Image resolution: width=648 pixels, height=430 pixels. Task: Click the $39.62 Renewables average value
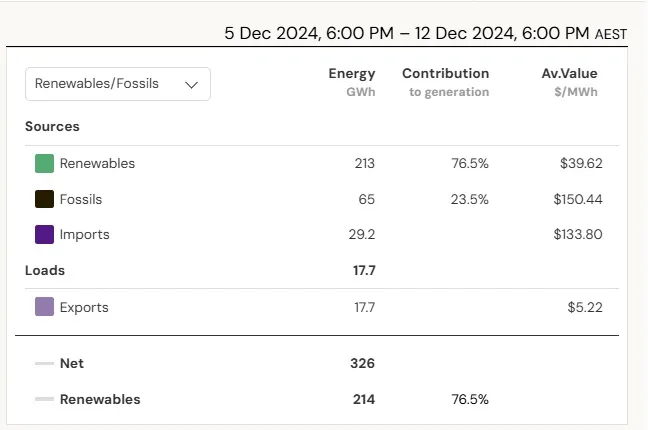(581, 163)
